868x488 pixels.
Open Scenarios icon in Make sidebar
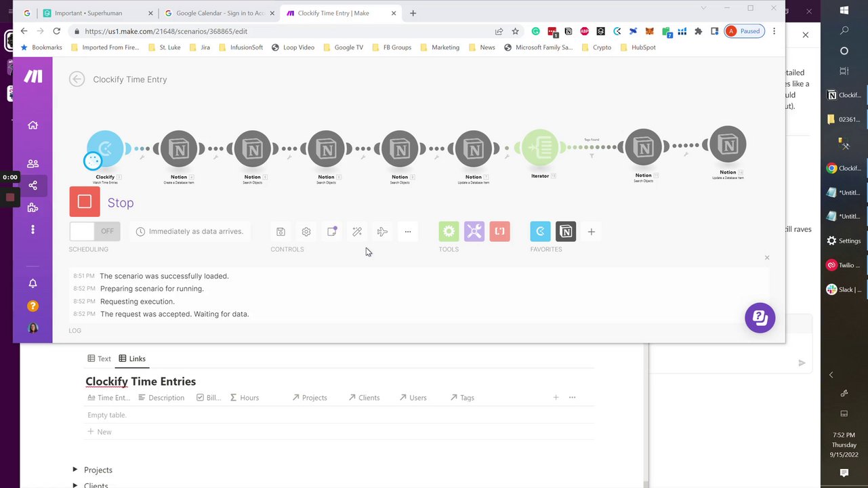tap(33, 186)
